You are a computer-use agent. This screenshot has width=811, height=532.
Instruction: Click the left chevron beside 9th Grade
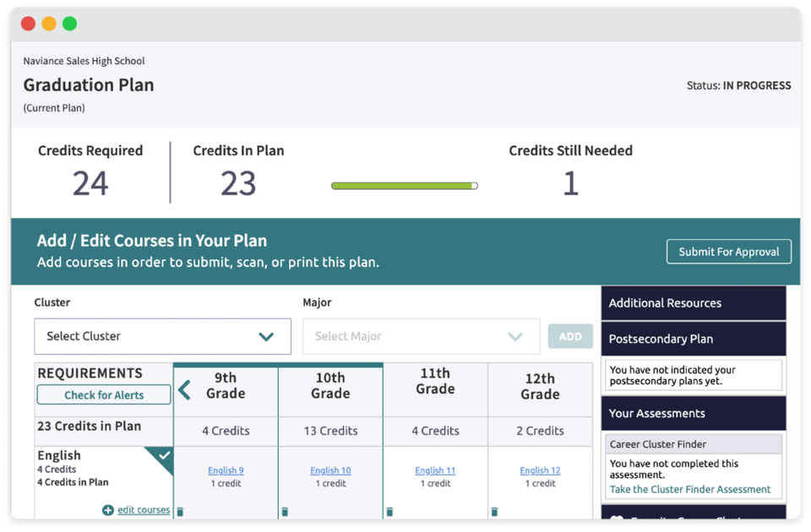coord(182,388)
